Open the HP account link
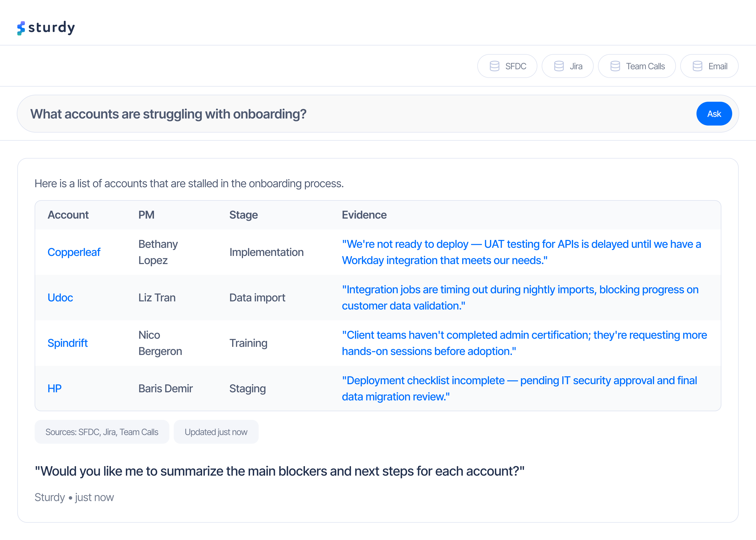This screenshot has height=540, width=756. tap(55, 388)
